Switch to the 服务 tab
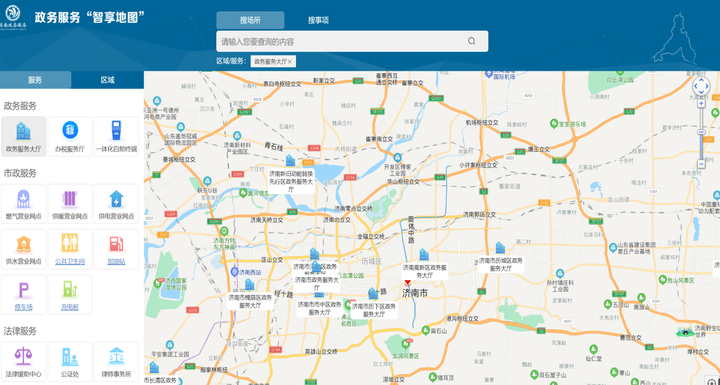The image size is (720, 385). (x=35, y=80)
